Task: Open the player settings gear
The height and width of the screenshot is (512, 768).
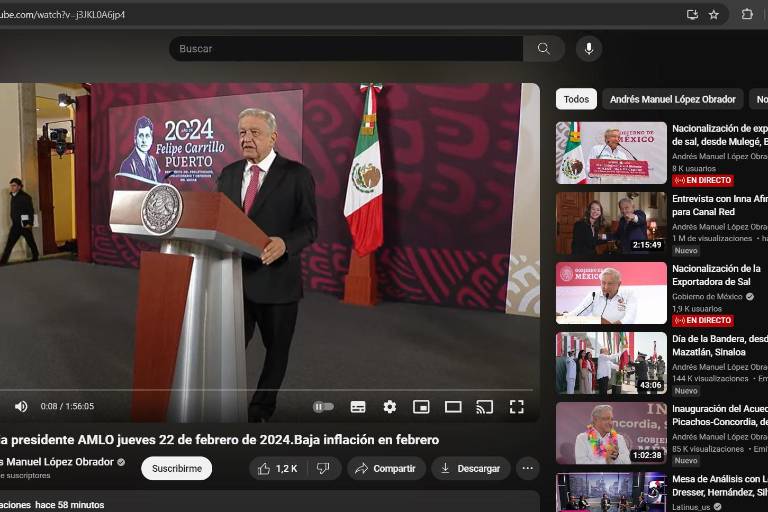Action: [390, 407]
